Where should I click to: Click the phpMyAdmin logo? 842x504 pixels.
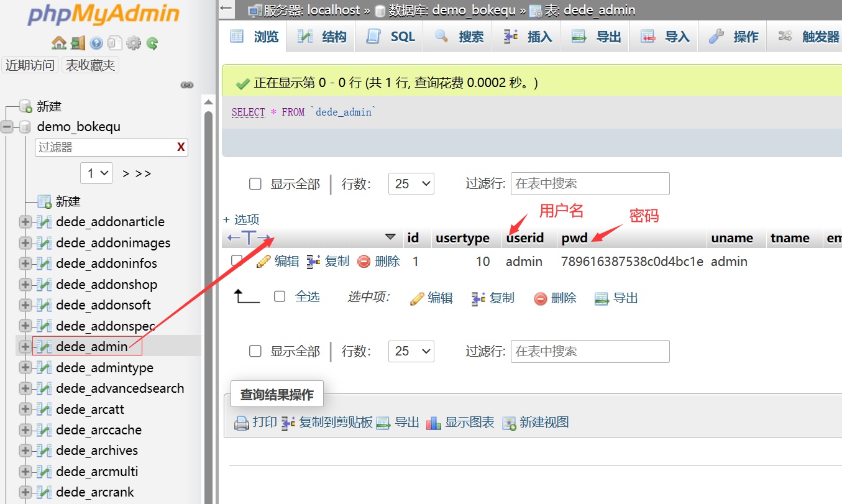click(x=103, y=15)
